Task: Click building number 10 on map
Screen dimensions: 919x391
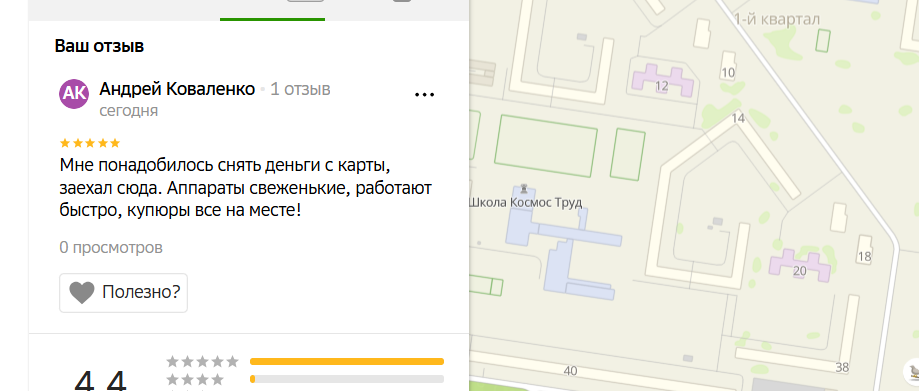Action: point(728,73)
